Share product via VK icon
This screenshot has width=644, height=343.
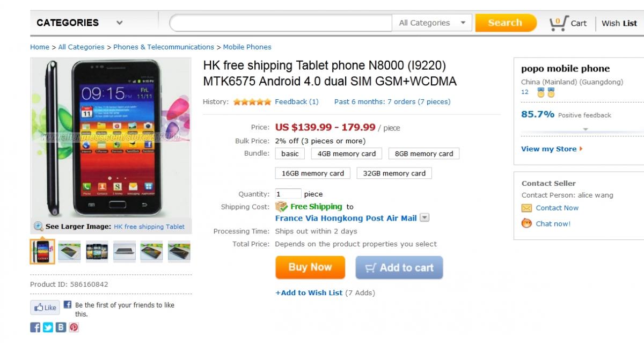[61, 327]
